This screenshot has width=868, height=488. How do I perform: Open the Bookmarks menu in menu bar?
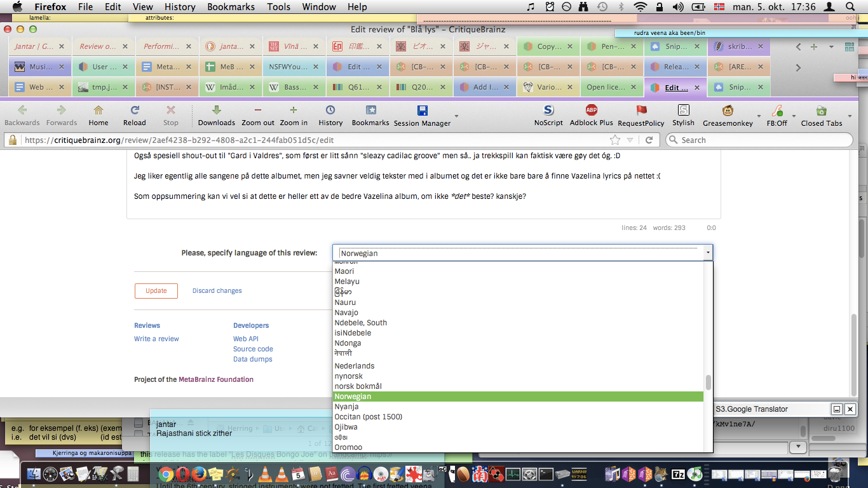[231, 7]
